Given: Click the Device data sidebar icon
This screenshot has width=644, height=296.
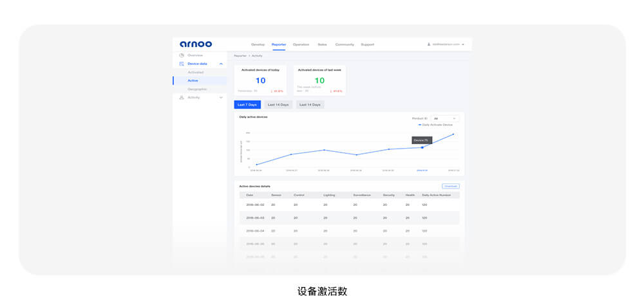Looking at the screenshot, I should click(182, 64).
